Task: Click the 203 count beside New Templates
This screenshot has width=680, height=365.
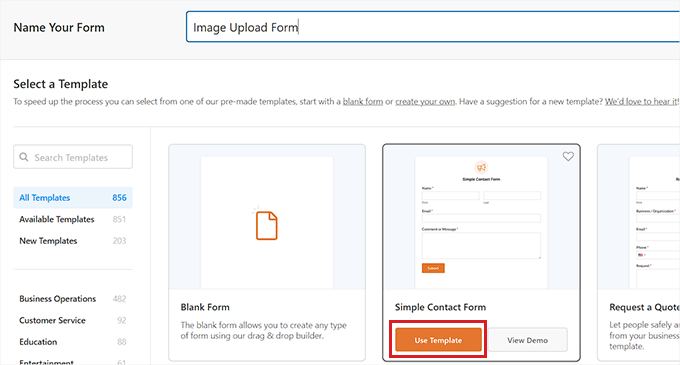Action: click(119, 241)
